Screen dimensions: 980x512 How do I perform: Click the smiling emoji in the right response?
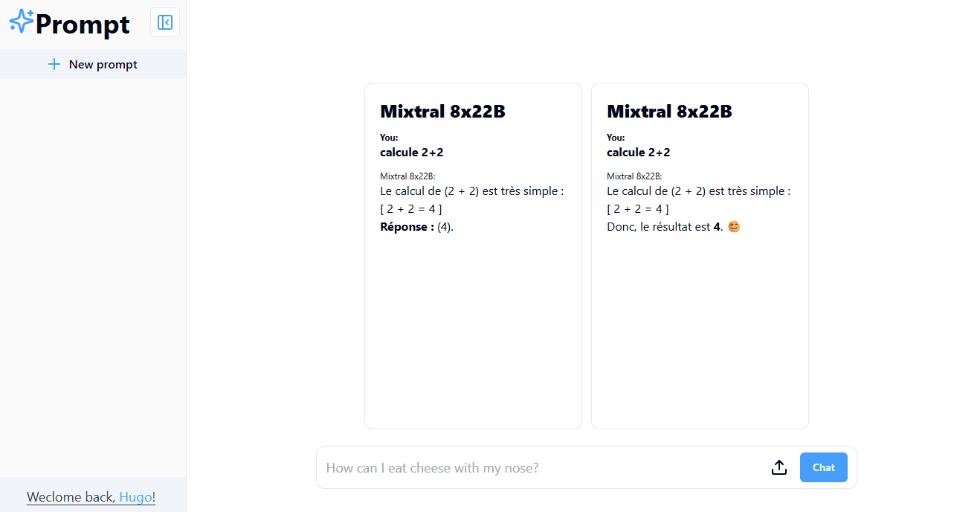pos(734,226)
